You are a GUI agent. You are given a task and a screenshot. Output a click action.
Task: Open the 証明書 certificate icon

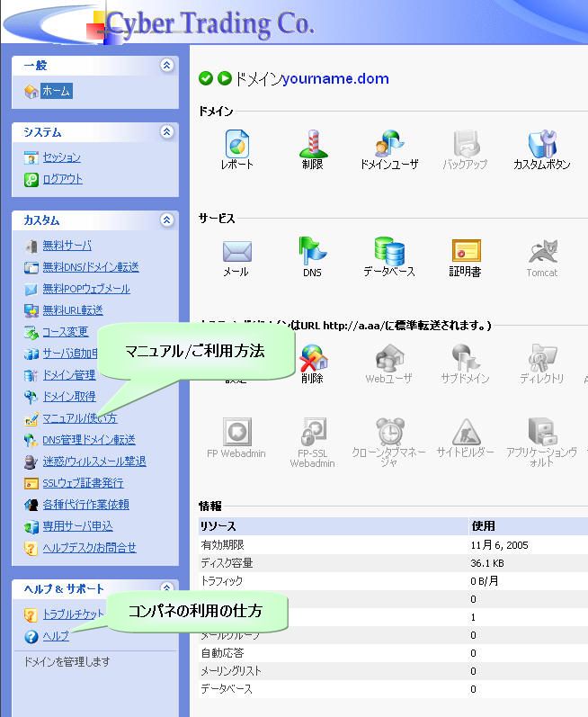pyautogui.click(x=465, y=255)
